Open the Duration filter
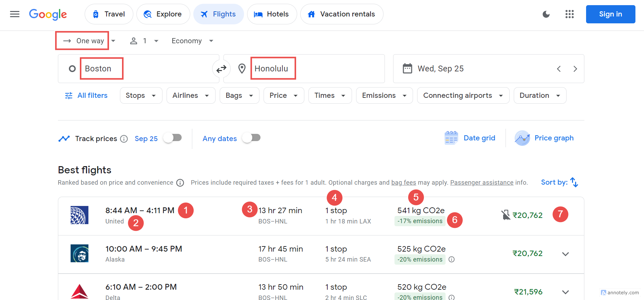The width and height of the screenshot is (644, 300). (x=540, y=95)
